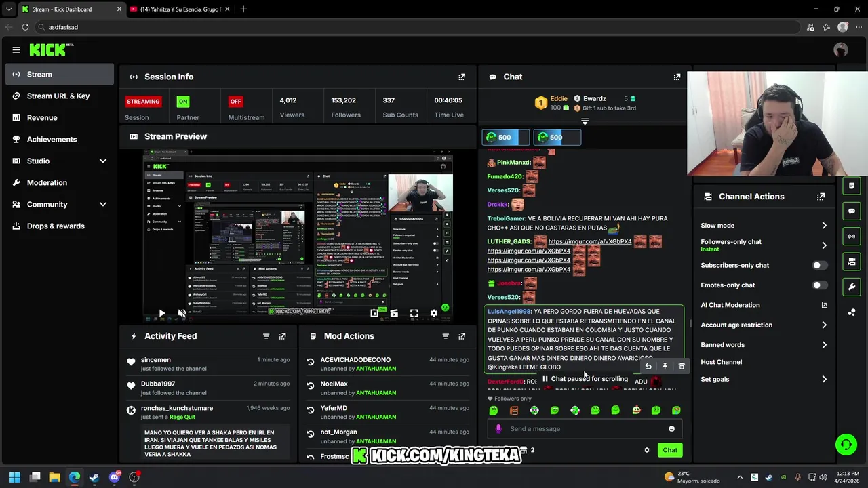This screenshot has width=868, height=488.
Task: Open the Moderation page
Action: coord(60,182)
